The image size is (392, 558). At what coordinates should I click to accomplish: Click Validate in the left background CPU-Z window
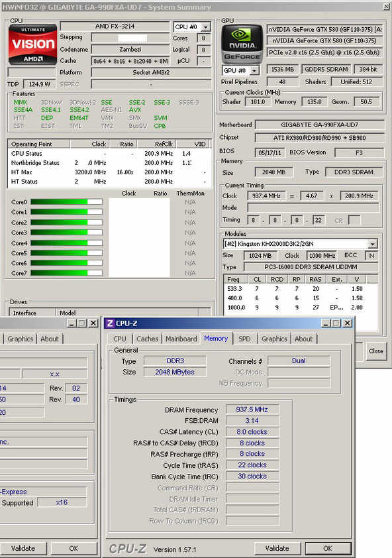point(23,548)
